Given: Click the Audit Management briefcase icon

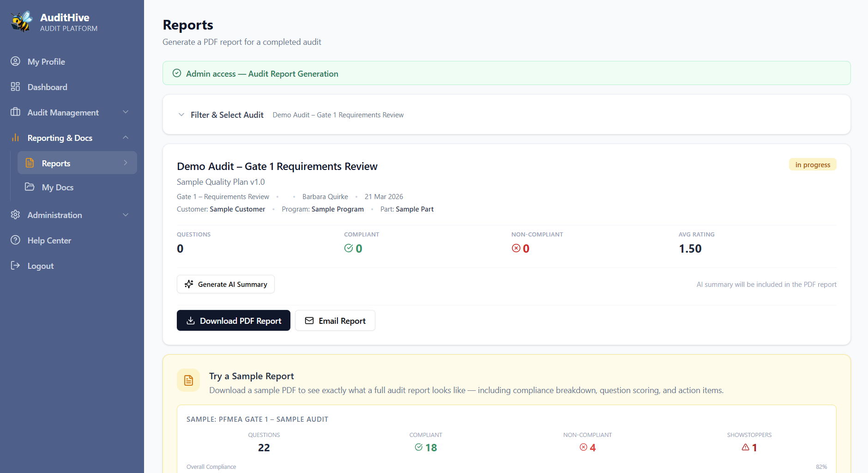Looking at the screenshot, I should (15, 112).
